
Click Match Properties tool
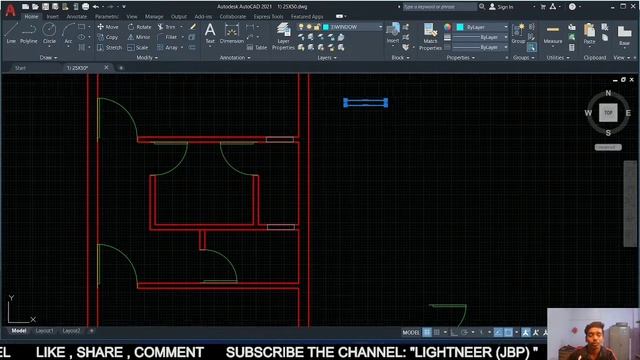(430, 37)
